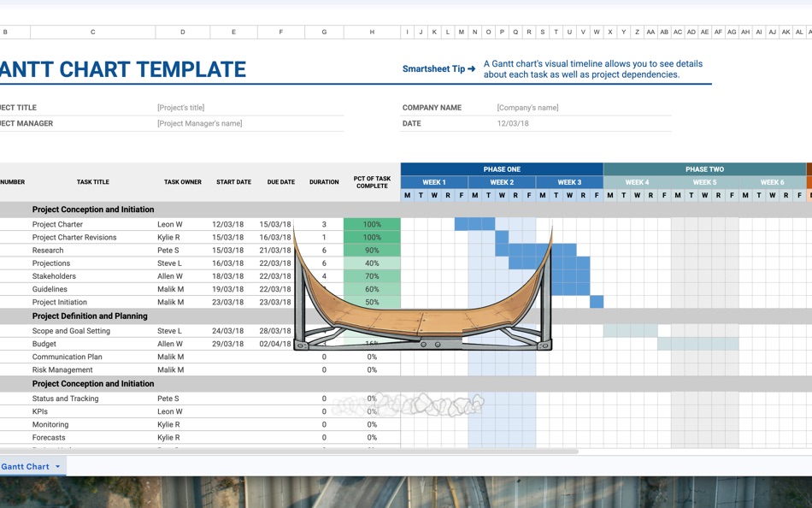Select the Project Initiation blue Gantt bar cell

pyautogui.click(x=597, y=302)
